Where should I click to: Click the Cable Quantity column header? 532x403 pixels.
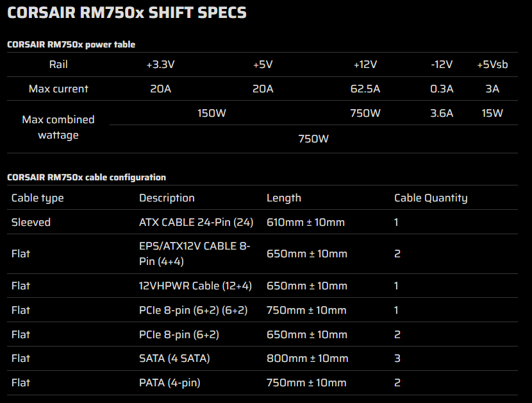(x=431, y=198)
